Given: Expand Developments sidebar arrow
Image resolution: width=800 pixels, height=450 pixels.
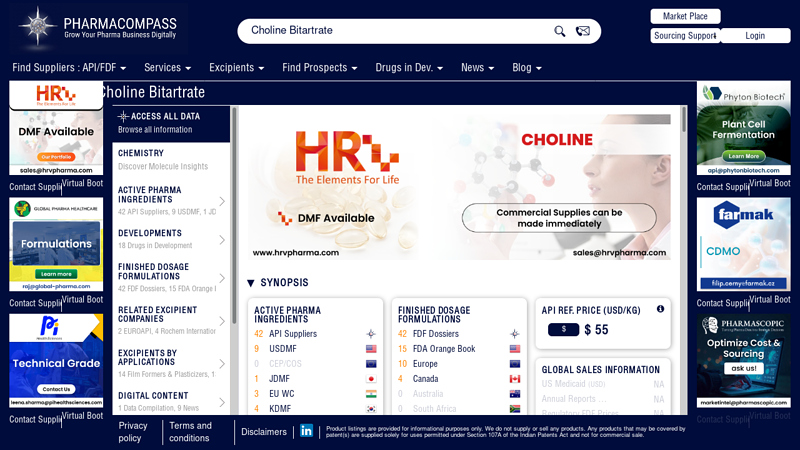Looking at the screenshot, I should tap(222, 239).
